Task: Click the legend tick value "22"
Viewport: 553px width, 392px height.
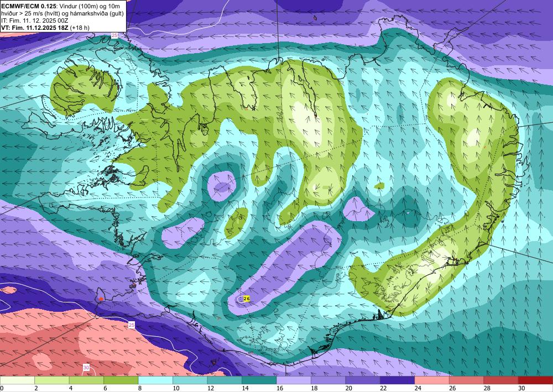Action: point(383,388)
